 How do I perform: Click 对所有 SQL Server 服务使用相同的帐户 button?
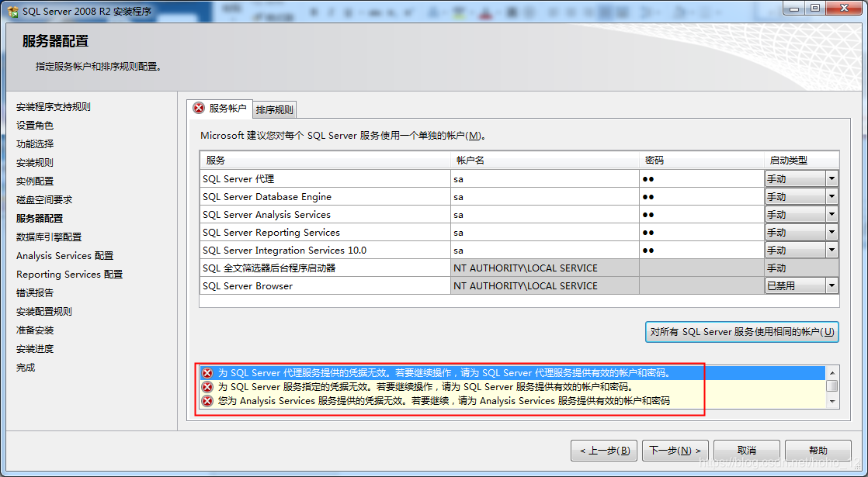741,332
